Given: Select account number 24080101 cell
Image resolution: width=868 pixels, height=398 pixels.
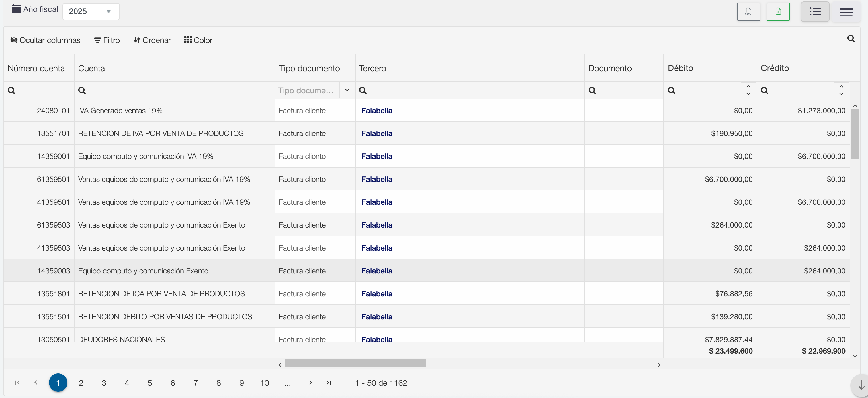Looking at the screenshot, I should tap(39, 110).
